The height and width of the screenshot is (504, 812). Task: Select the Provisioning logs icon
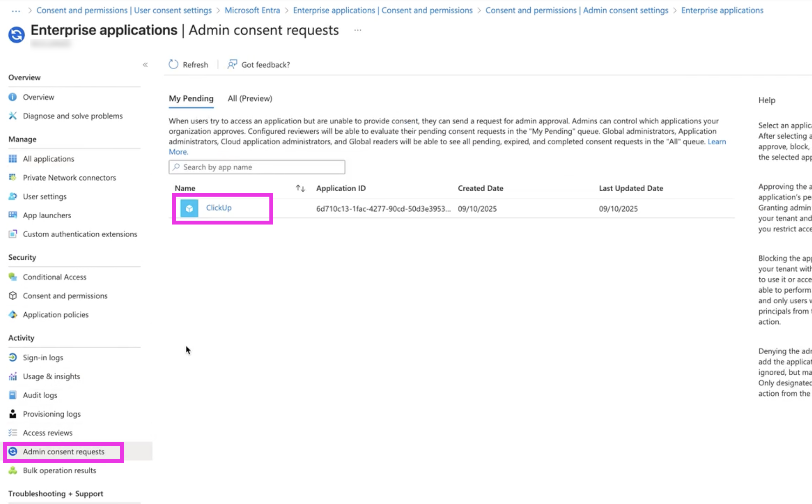pyautogui.click(x=13, y=413)
